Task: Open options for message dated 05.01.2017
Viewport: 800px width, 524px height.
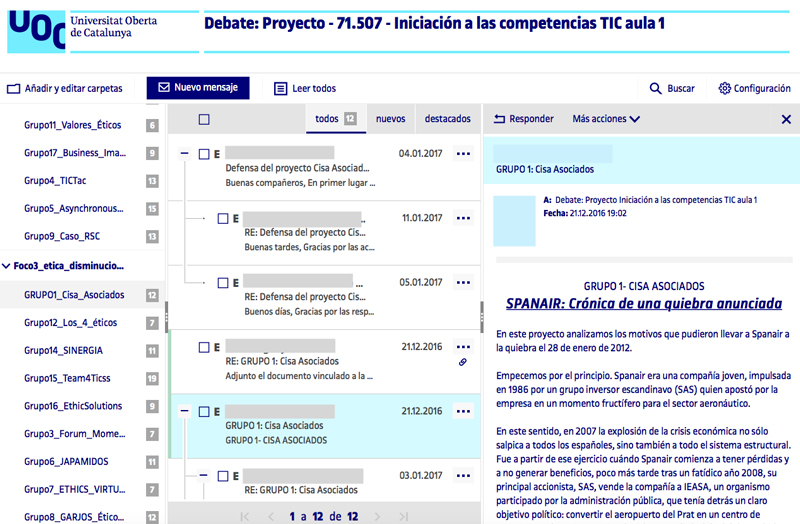Action: click(463, 282)
